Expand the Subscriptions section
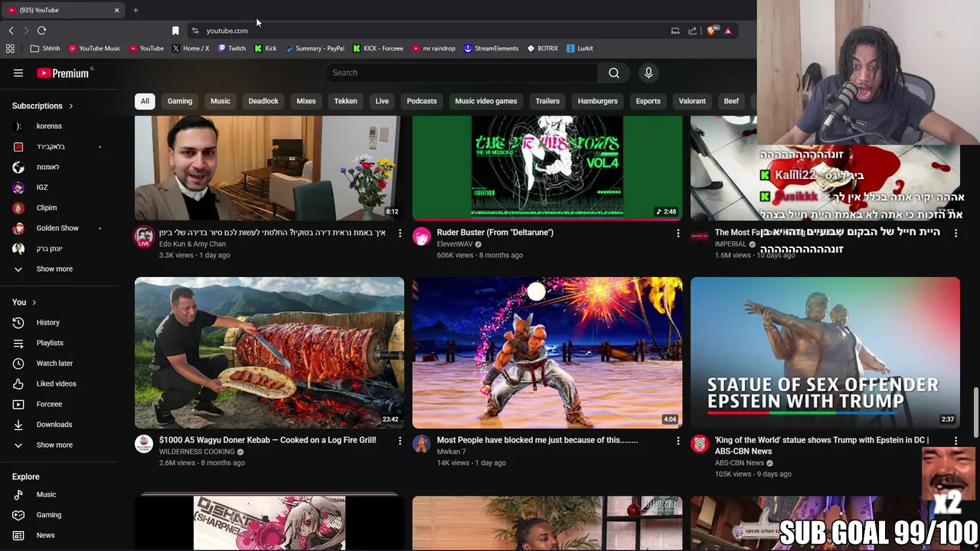980x551 pixels. (43, 106)
